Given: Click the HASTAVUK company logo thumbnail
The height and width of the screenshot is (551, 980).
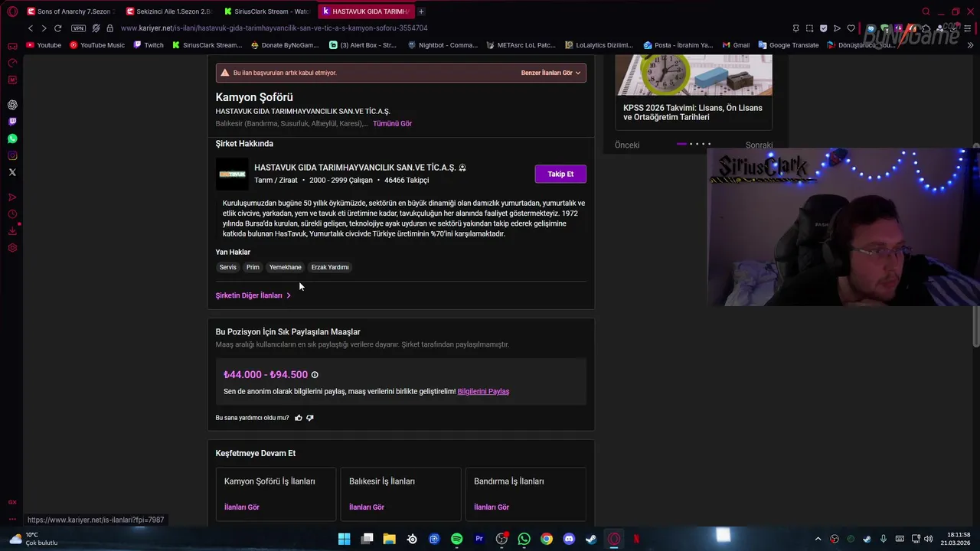Looking at the screenshot, I should pyautogui.click(x=232, y=174).
